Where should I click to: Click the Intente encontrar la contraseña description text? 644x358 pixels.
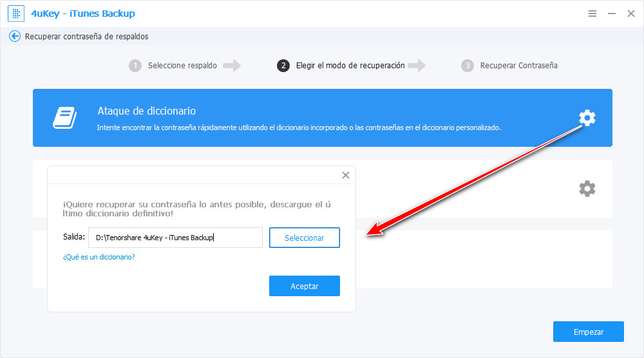[299, 127]
